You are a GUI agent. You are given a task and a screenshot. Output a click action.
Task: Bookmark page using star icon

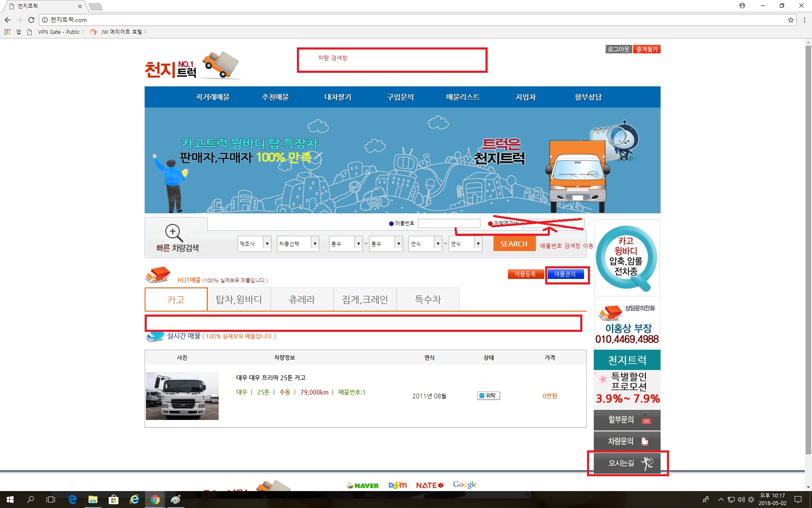coord(790,20)
